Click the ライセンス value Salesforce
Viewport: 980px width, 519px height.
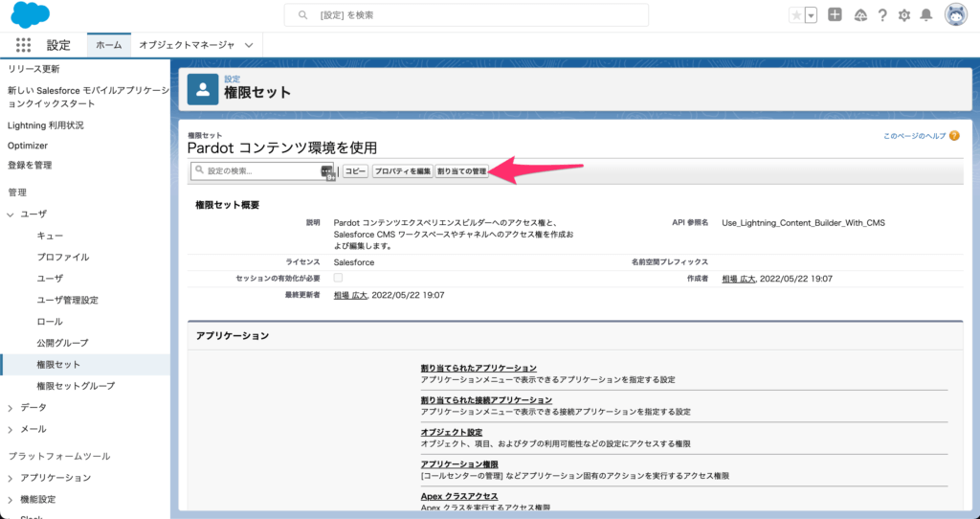click(x=354, y=262)
